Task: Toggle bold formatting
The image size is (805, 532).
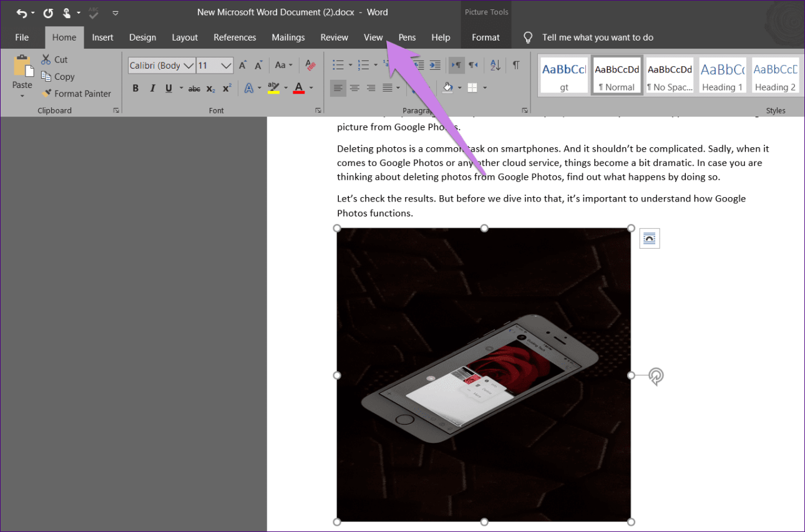Action: 135,89
